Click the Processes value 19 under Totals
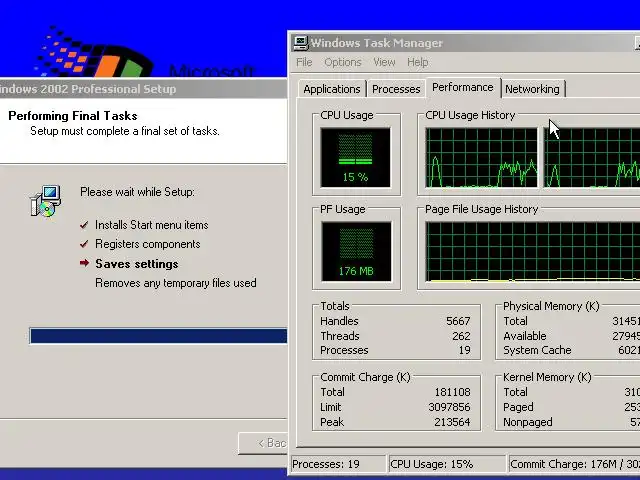Screen dimensions: 640x480 pyautogui.click(x=464, y=350)
